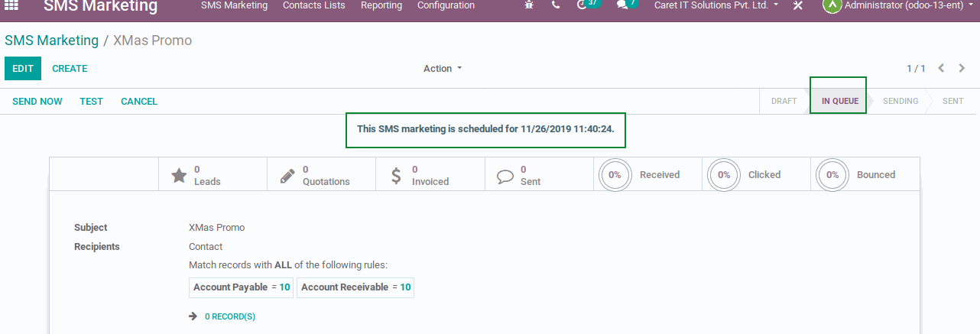Open the phone call icon
This screenshot has height=334, width=980.
coord(556,5)
